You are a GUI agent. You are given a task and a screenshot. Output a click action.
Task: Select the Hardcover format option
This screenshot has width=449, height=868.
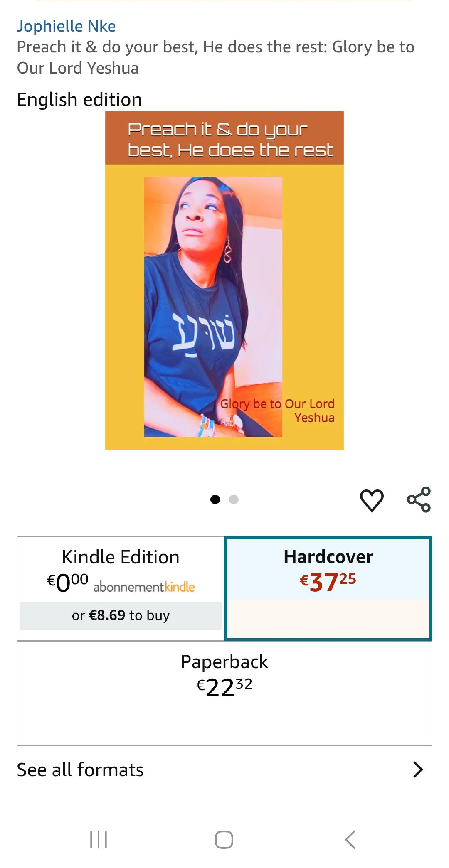pyautogui.click(x=328, y=588)
